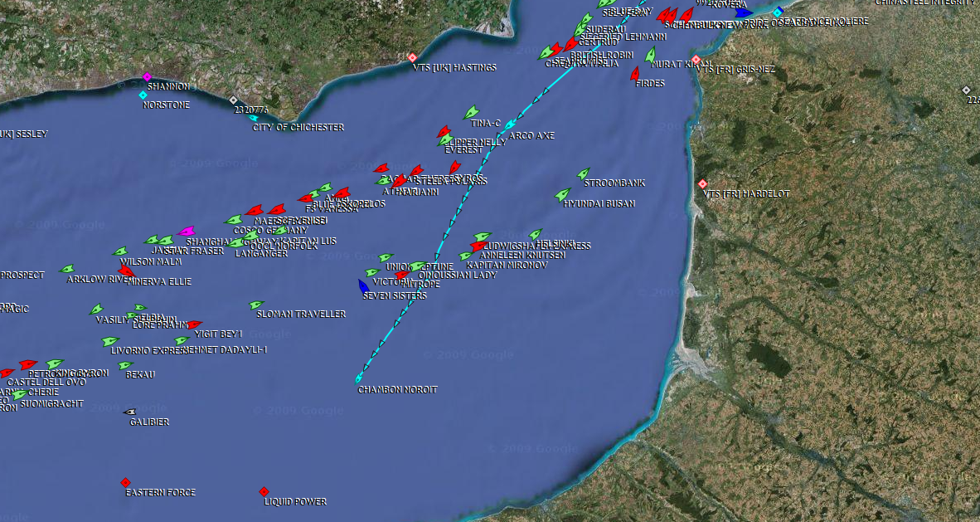This screenshot has width=980, height=522.
Task: Select the red FIRDES ship icon
Action: (635, 74)
